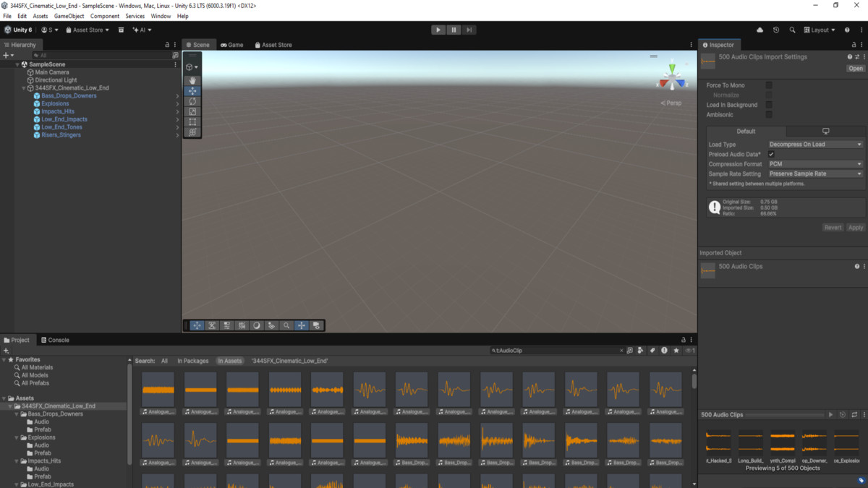Click the Project panel vertical scrollbar

click(694, 380)
